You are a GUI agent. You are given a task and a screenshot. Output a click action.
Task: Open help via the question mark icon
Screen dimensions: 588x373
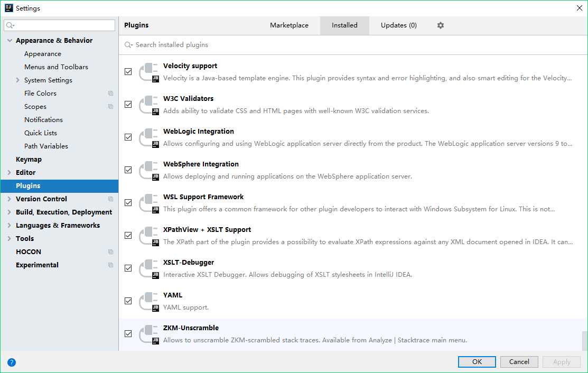(12, 362)
